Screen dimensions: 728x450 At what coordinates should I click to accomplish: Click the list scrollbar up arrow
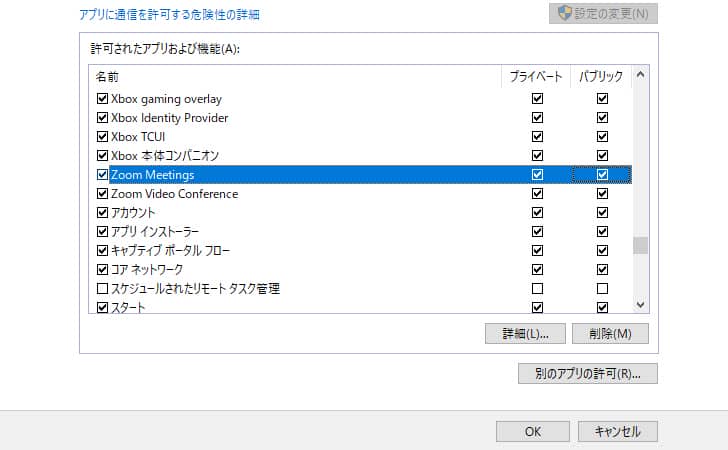640,74
